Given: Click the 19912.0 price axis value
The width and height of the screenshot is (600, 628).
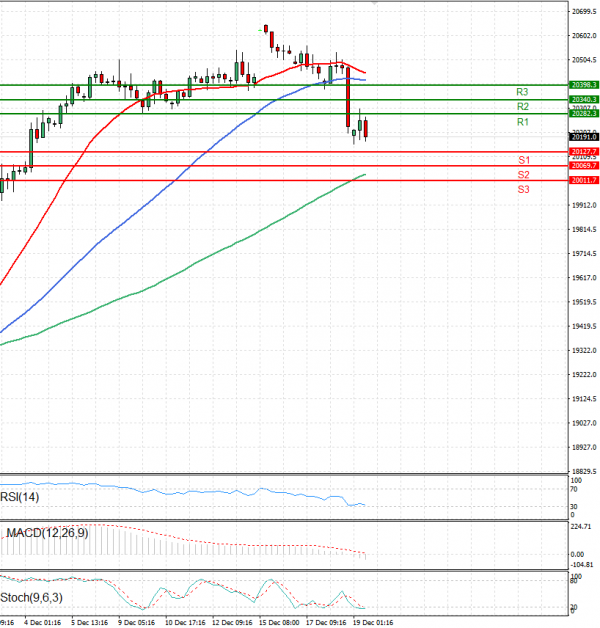Looking at the screenshot, I should (x=584, y=205).
